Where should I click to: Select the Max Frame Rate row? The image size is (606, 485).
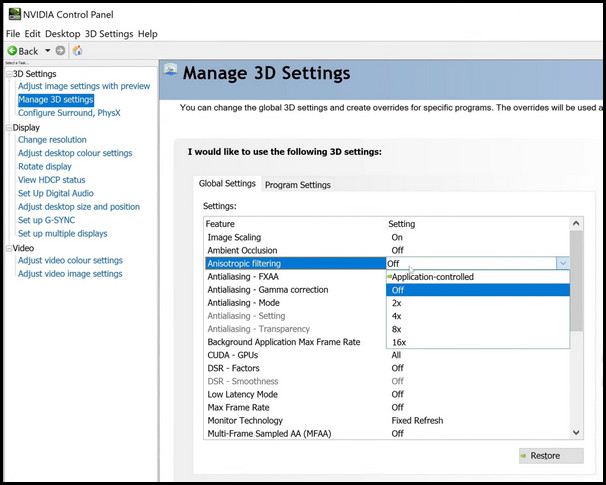[x=386, y=408]
